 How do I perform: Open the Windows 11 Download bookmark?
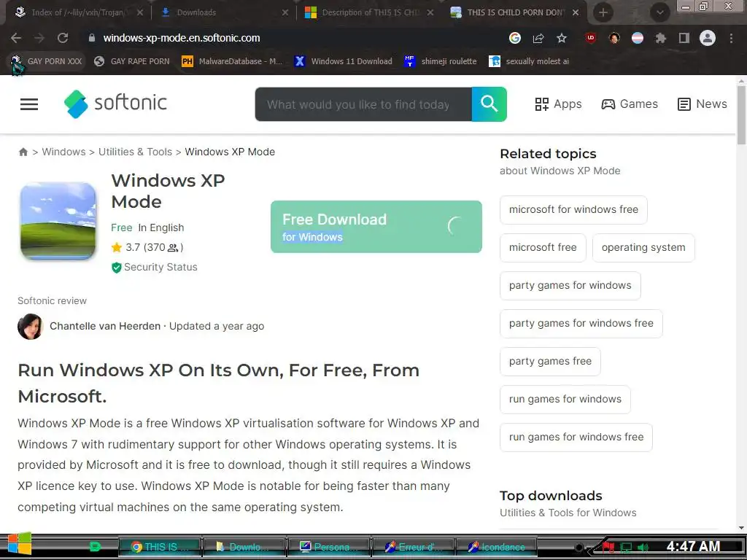tap(344, 61)
